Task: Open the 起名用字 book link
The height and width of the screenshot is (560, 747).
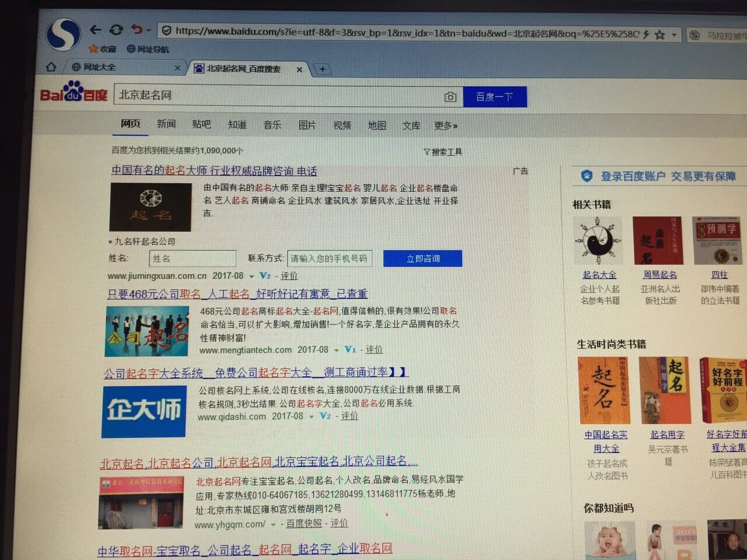Action: (667, 435)
